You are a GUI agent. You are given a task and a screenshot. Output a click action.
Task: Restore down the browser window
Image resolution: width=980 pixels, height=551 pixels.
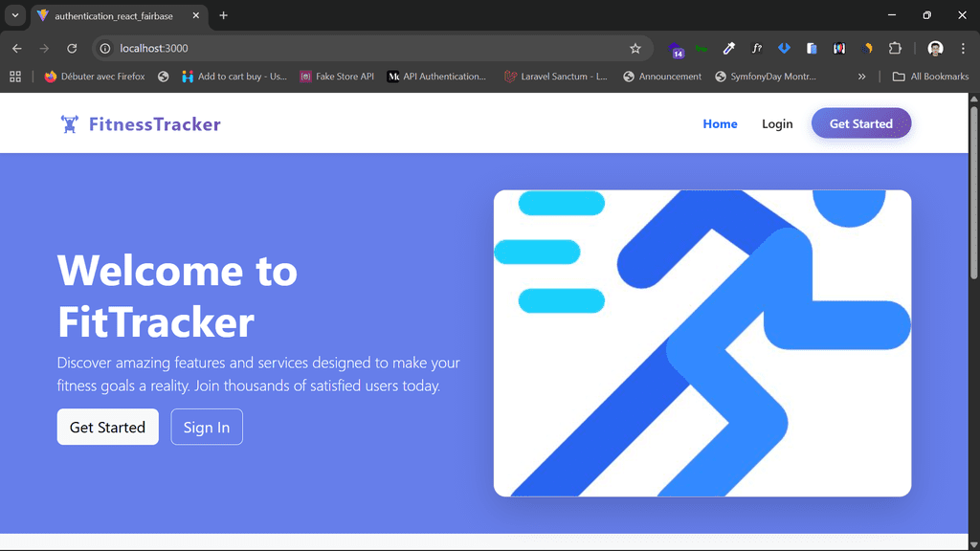tap(926, 15)
